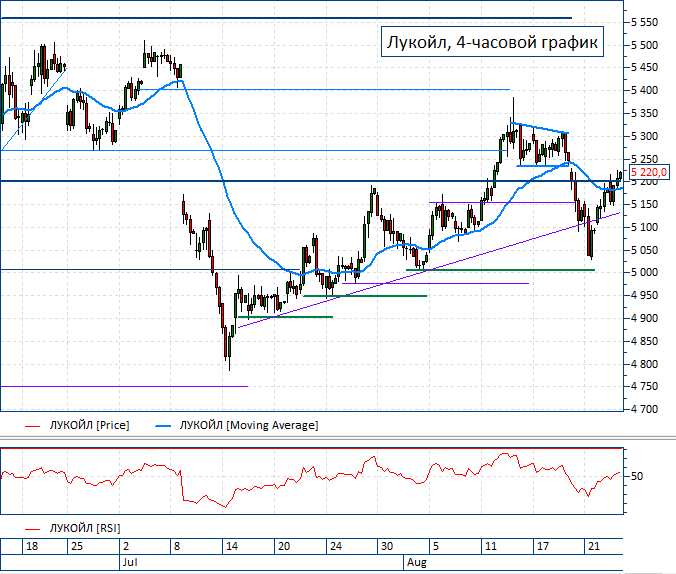
Task: Click the RSI axis value 50
Action: click(636, 476)
